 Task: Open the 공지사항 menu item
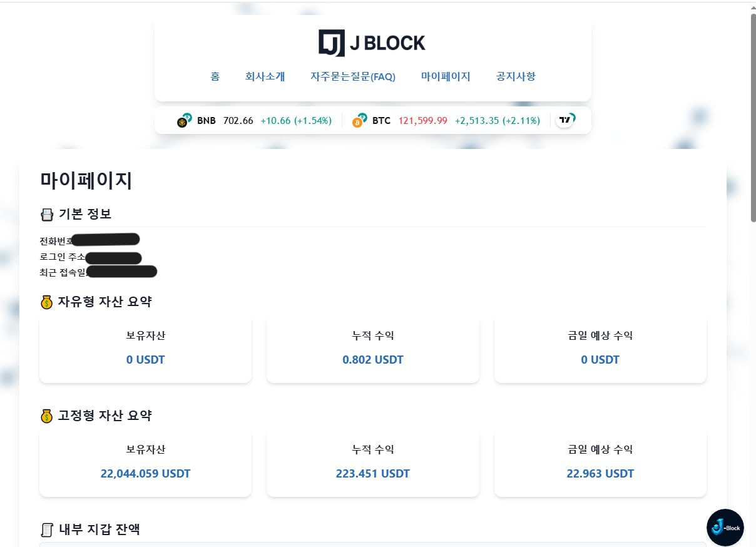coord(516,76)
